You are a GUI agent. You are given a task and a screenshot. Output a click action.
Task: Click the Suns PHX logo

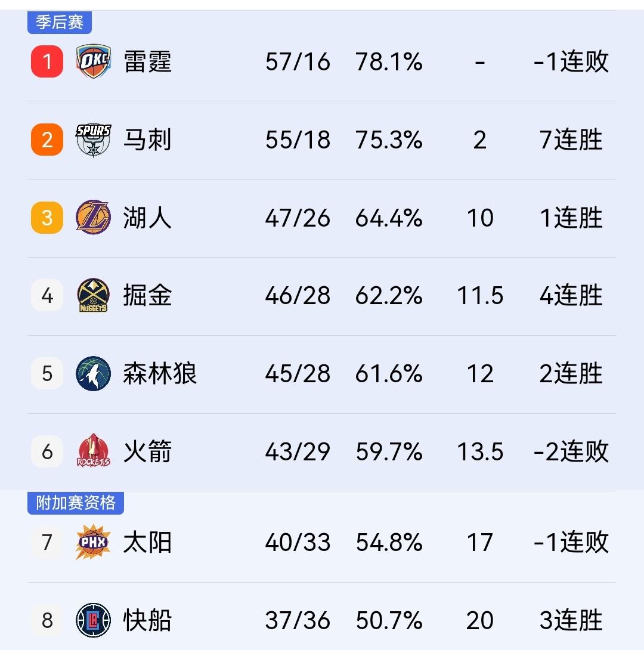pos(91,543)
